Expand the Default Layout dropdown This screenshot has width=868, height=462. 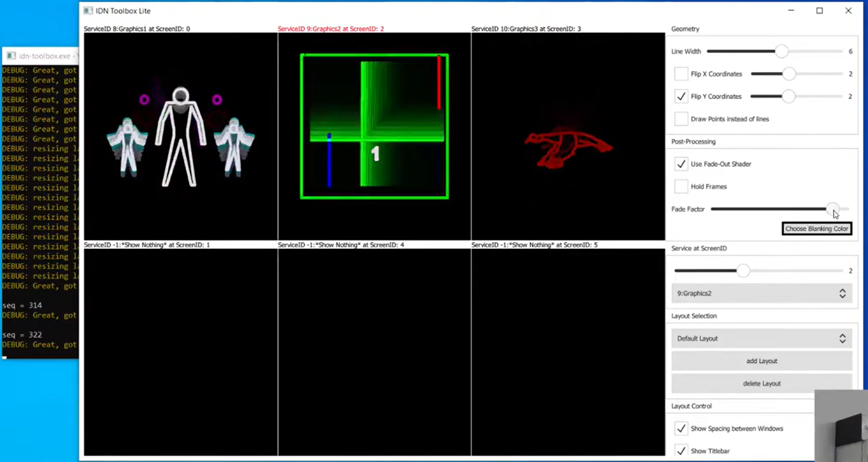[762, 339]
